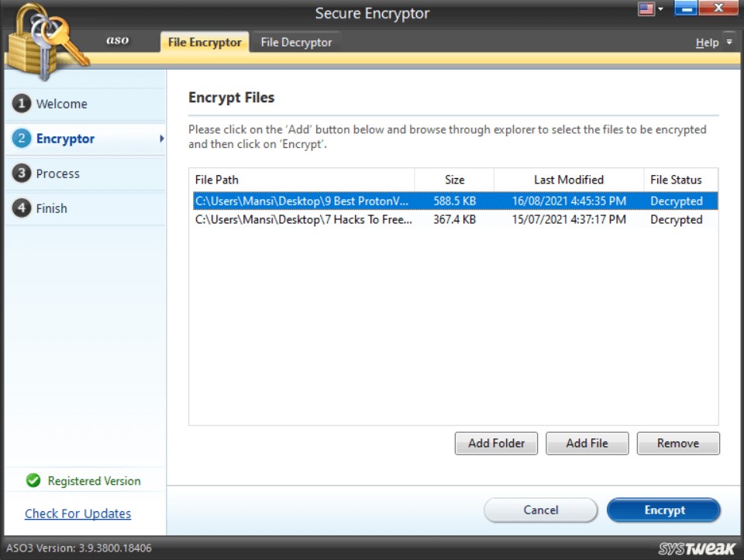Remove the selected file
744x560 pixels.
[x=678, y=443]
